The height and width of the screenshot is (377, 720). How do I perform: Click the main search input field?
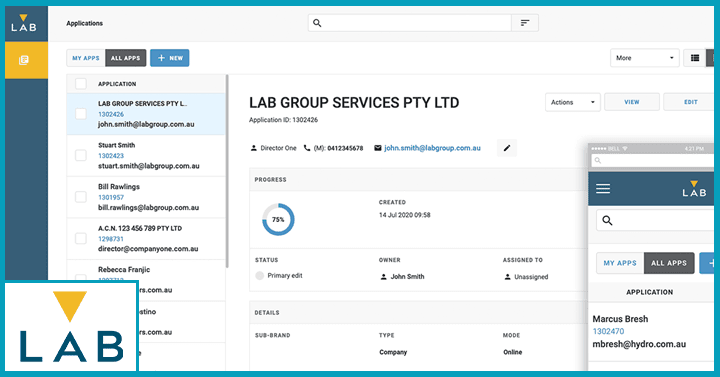click(410, 23)
